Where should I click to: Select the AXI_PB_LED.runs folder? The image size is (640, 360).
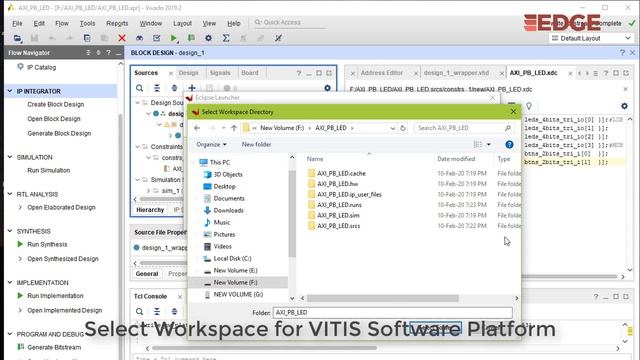tap(339, 205)
